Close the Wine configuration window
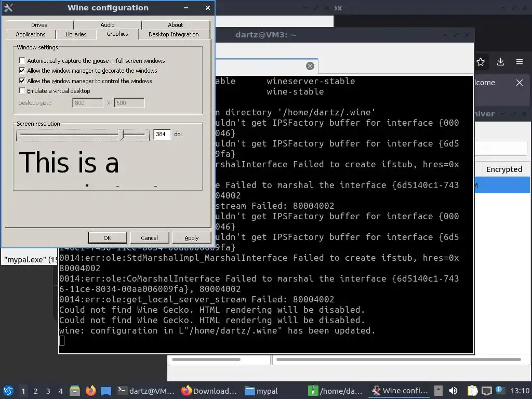This screenshot has height=399, width=532. tap(208, 8)
